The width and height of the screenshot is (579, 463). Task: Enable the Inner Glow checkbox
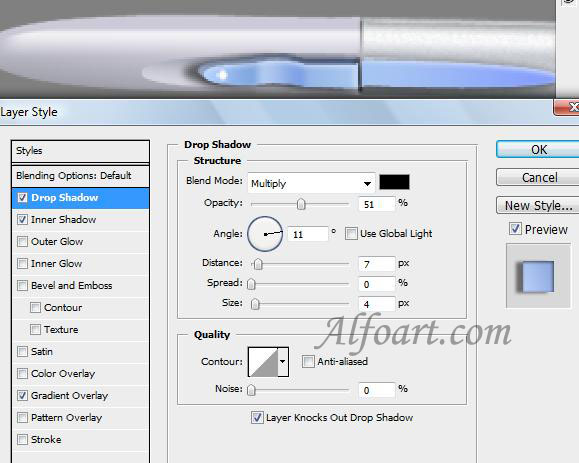22,264
